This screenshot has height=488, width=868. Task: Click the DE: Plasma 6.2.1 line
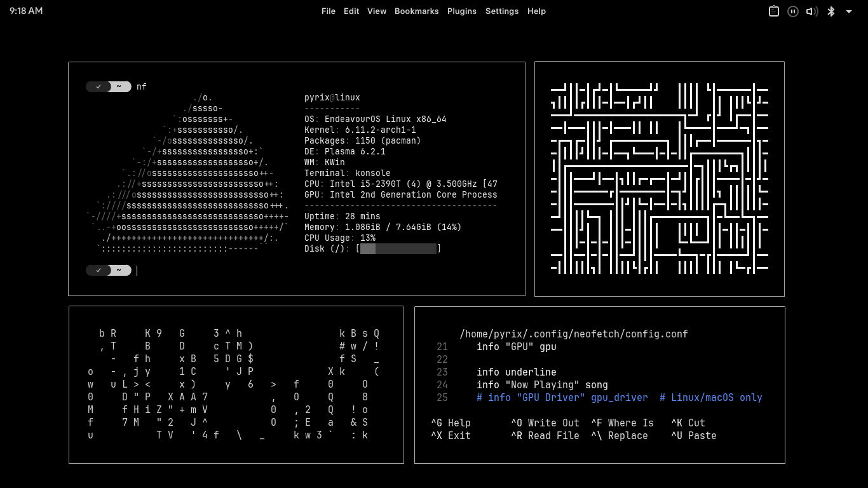click(x=345, y=152)
